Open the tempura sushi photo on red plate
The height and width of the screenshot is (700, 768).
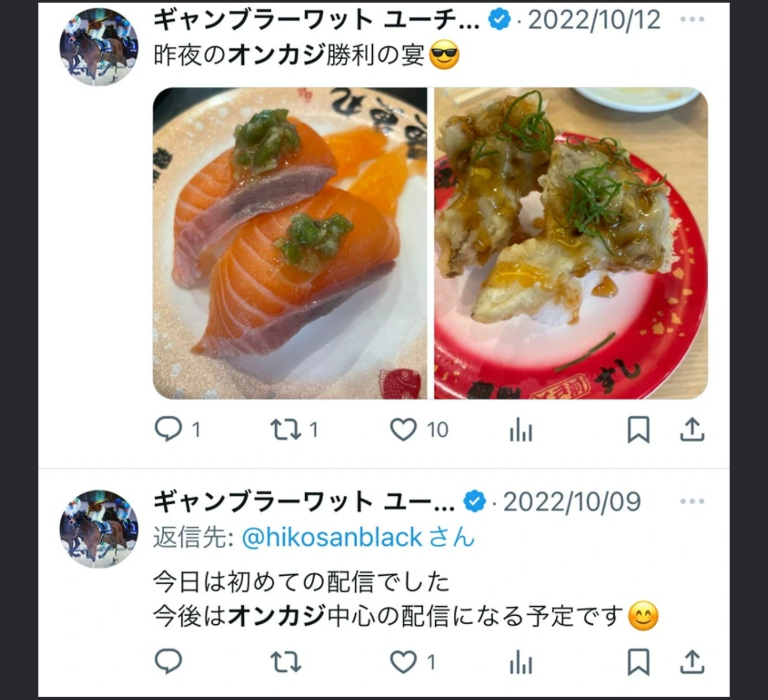[x=571, y=243]
